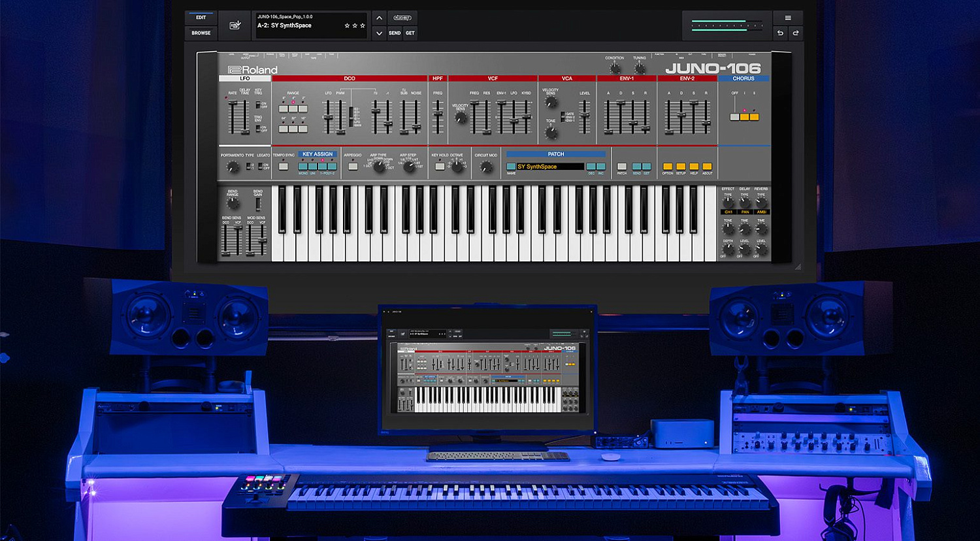Select the DCO 16' range button
980x541 pixels.
303,129
